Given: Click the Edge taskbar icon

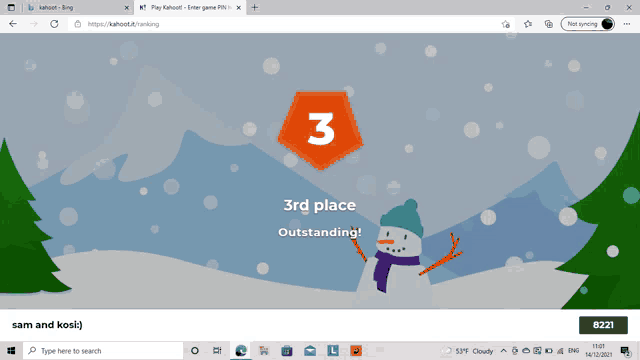Looking at the screenshot, I should click(x=241, y=351).
